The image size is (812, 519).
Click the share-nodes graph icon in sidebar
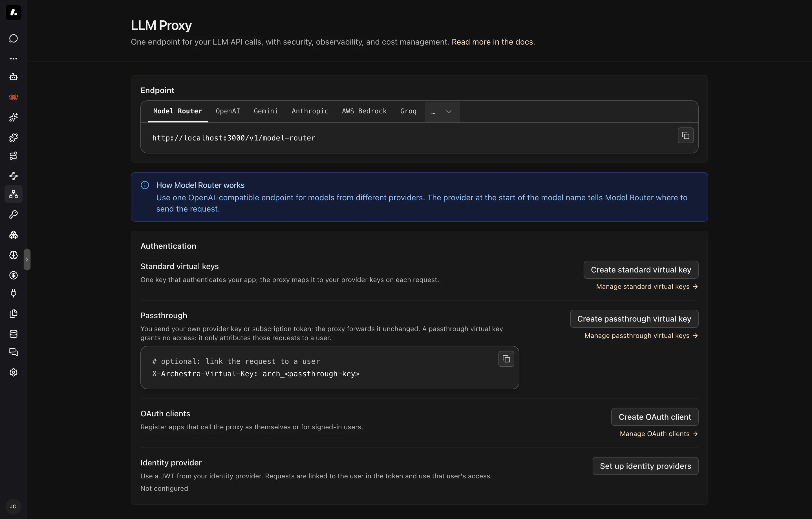14,176
